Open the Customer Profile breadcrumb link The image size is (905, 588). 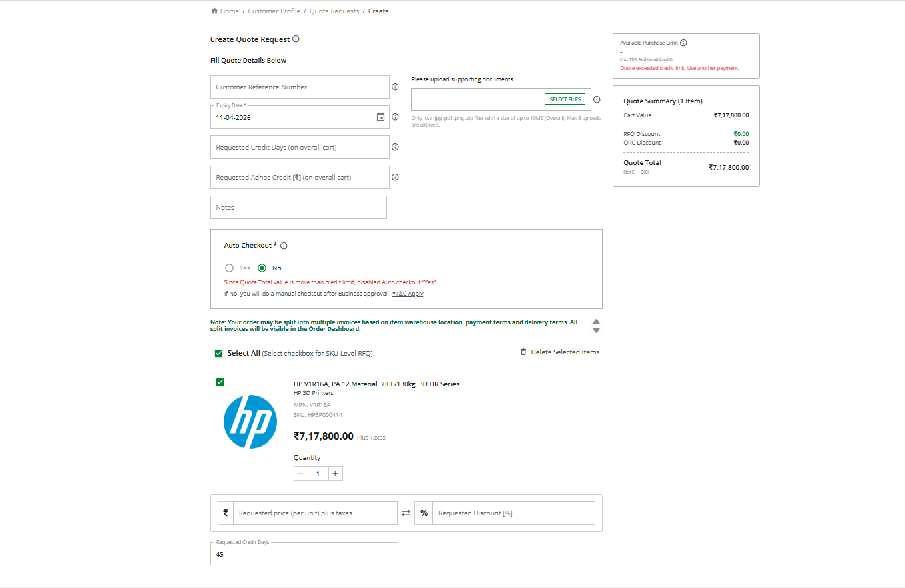(274, 11)
